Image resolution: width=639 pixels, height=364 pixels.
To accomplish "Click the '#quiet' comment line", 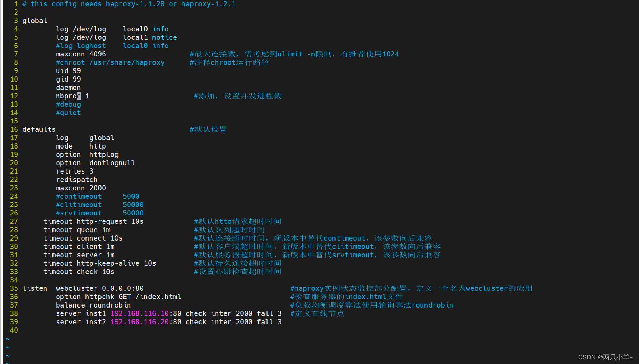I will pyautogui.click(x=68, y=113).
